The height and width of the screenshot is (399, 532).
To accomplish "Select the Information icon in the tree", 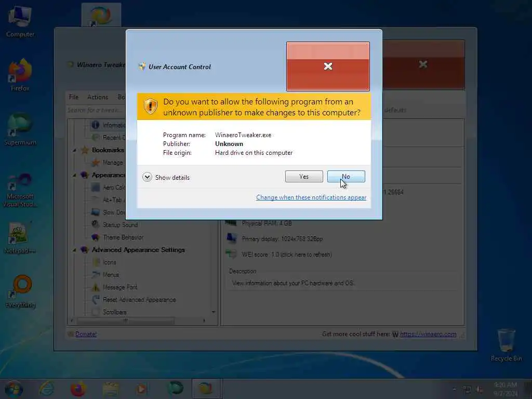I will 96,125.
